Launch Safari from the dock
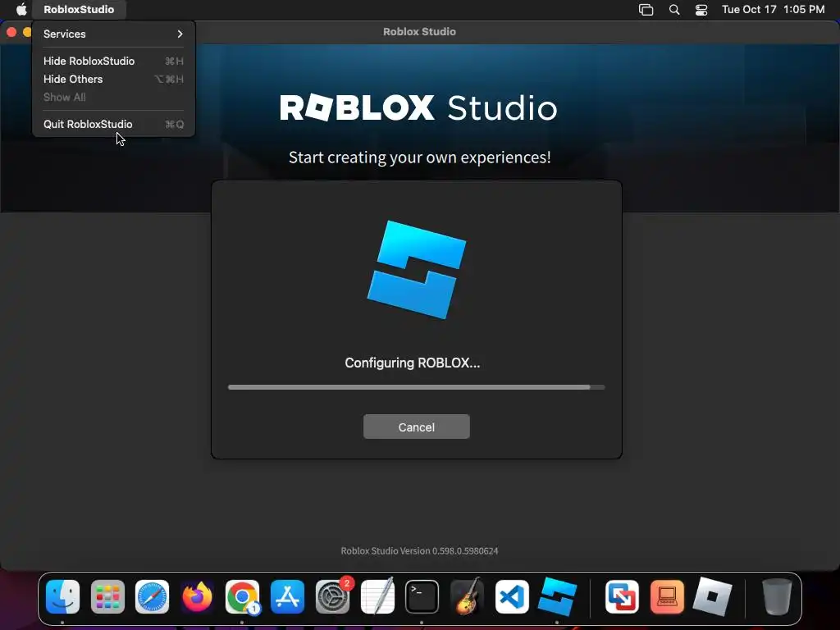This screenshot has height=630, width=840. pos(152,597)
